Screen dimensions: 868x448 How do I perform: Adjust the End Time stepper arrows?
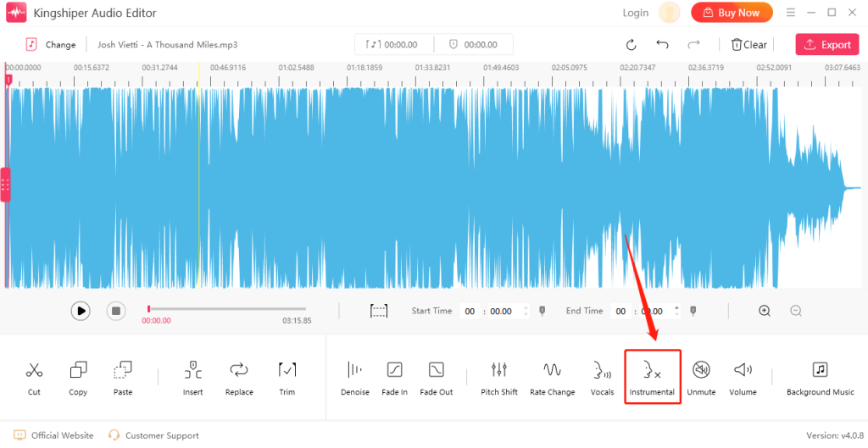(x=676, y=312)
